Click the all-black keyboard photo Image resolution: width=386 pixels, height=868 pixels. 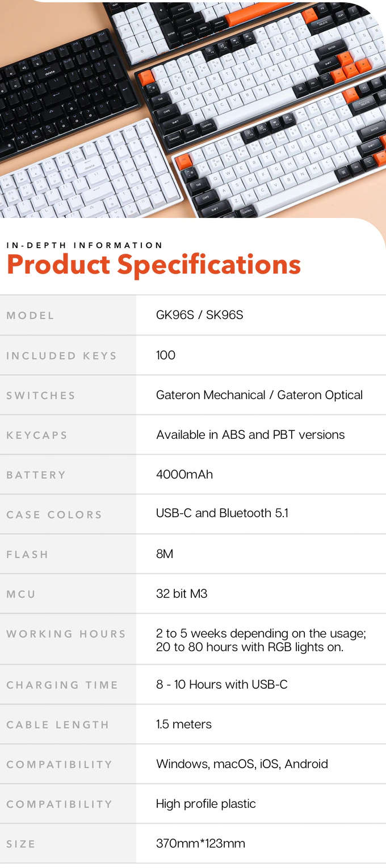pyautogui.click(x=62, y=91)
